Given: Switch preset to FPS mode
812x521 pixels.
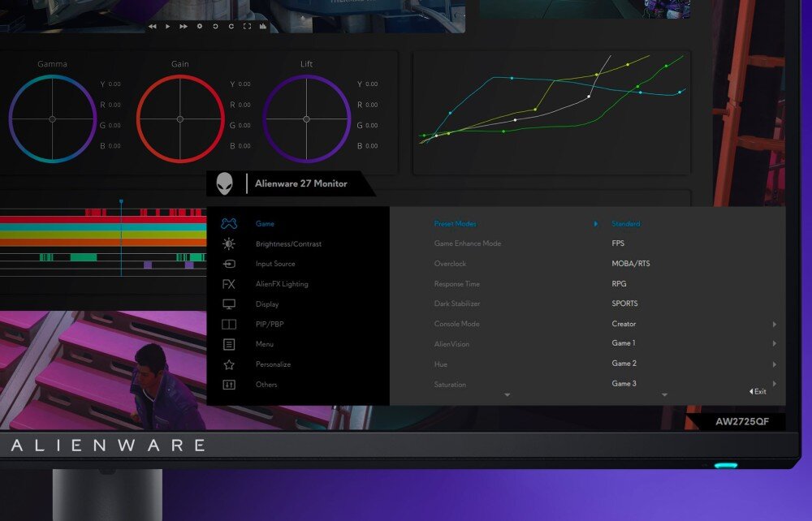Looking at the screenshot, I should point(617,243).
